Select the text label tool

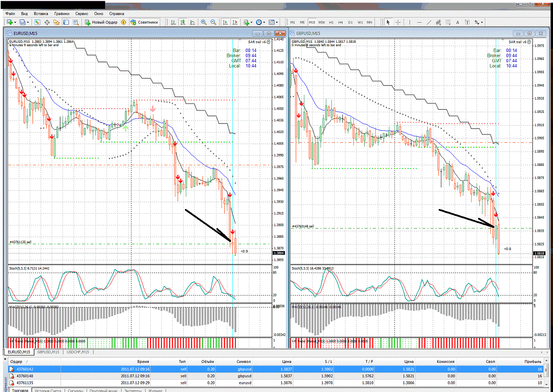click(467, 22)
